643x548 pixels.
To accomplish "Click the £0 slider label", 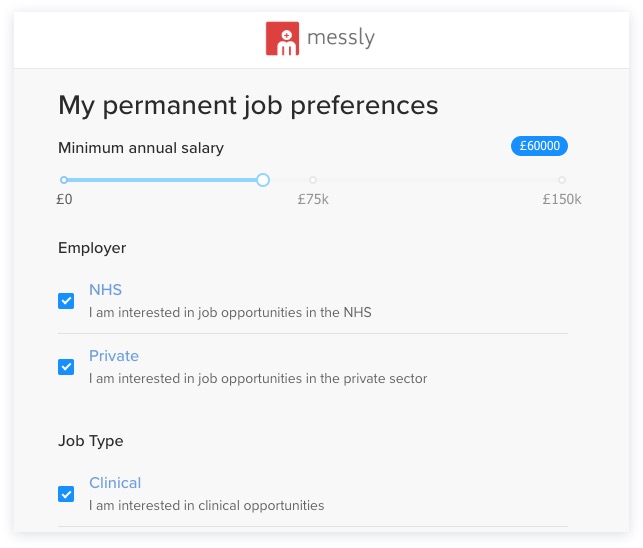I will tap(64, 200).
